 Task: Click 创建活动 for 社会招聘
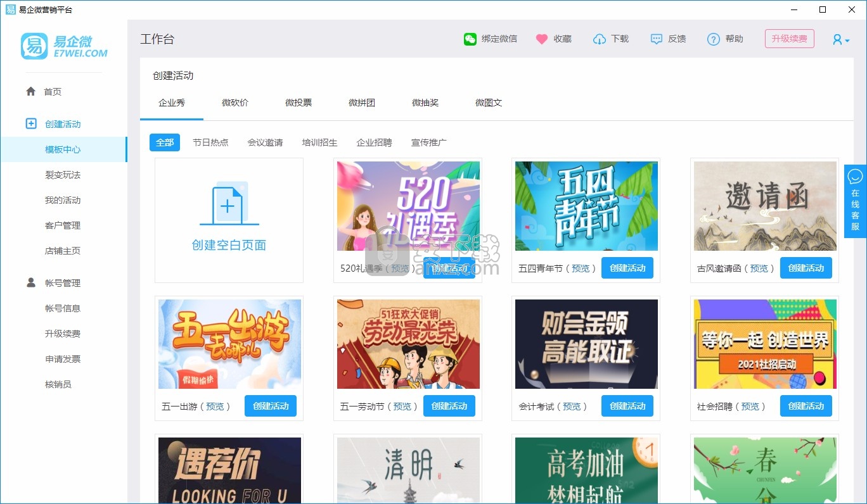coord(806,406)
